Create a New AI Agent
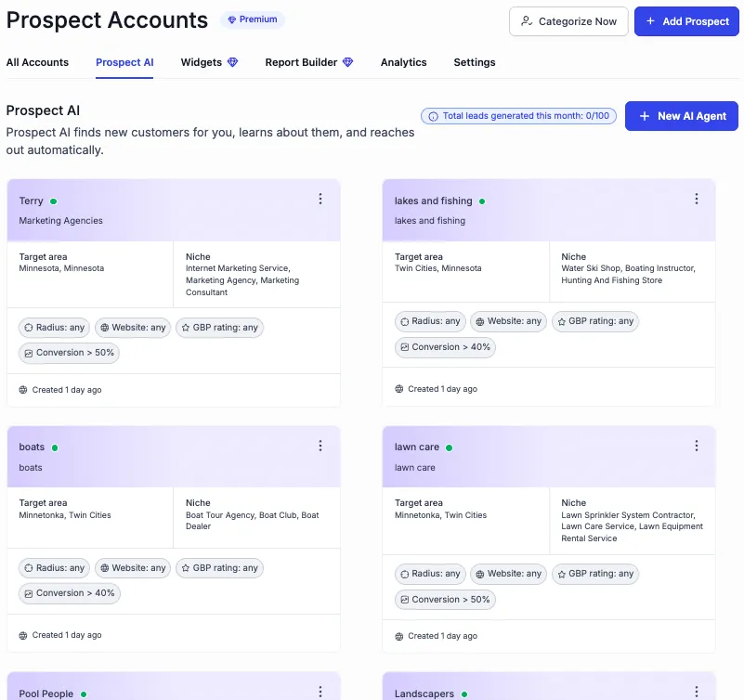 [x=682, y=116]
